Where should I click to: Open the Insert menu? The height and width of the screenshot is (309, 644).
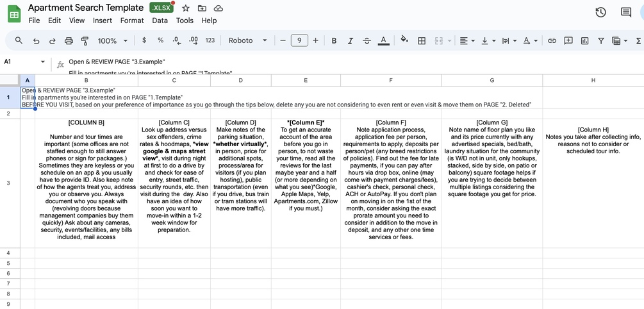[x=103, y=21]
